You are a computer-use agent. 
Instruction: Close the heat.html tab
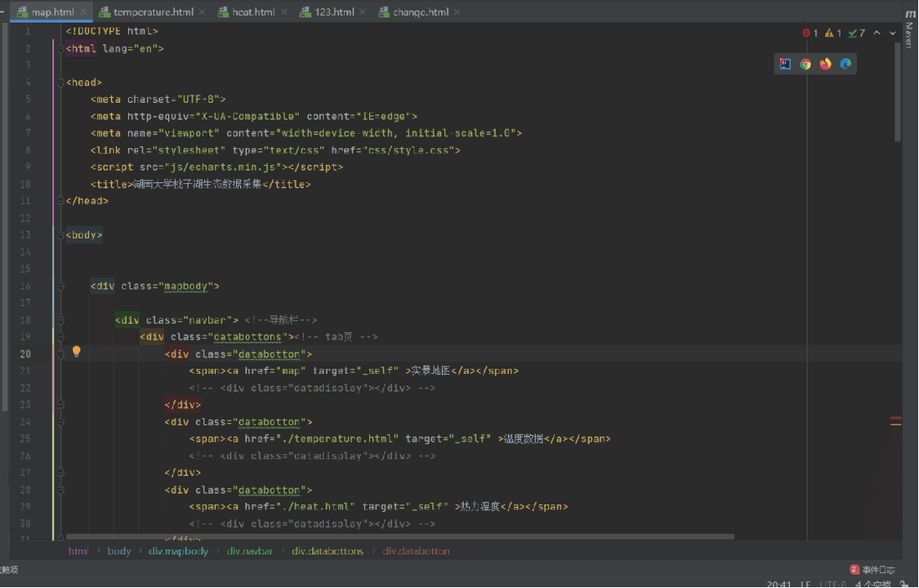285,12
